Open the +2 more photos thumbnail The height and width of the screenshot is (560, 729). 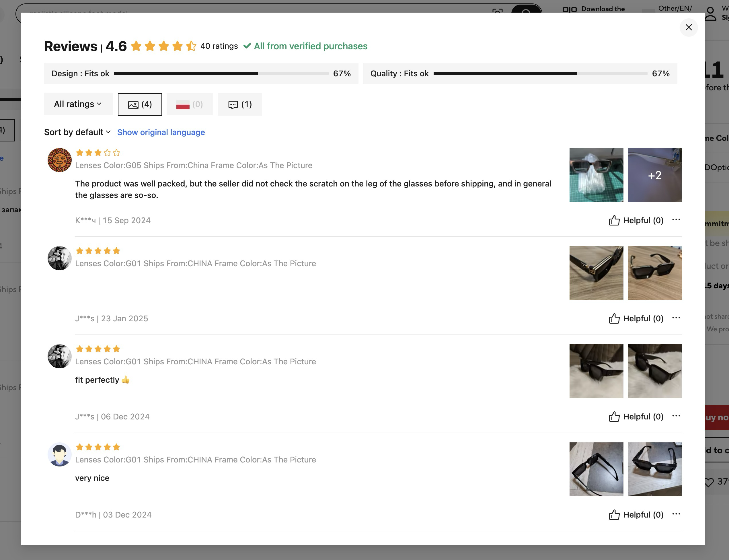(655, 175)
